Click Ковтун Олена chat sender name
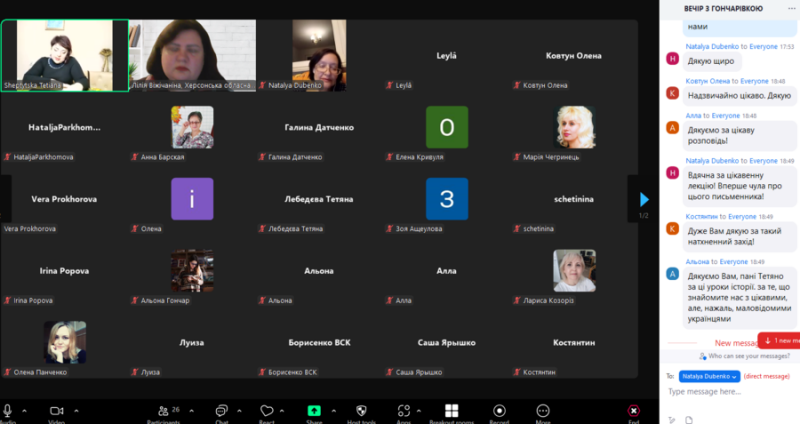 pyautogui.click(x=708, y=81)
